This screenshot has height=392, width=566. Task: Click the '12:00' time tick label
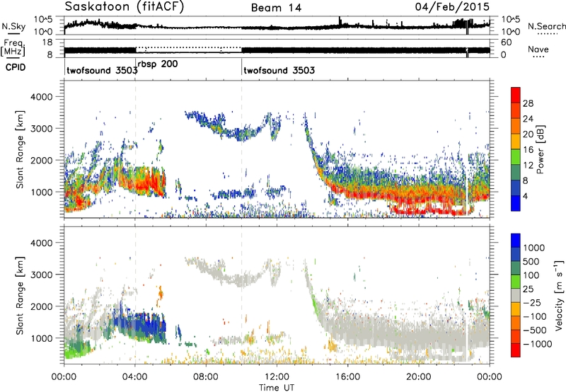pos(277,377)
